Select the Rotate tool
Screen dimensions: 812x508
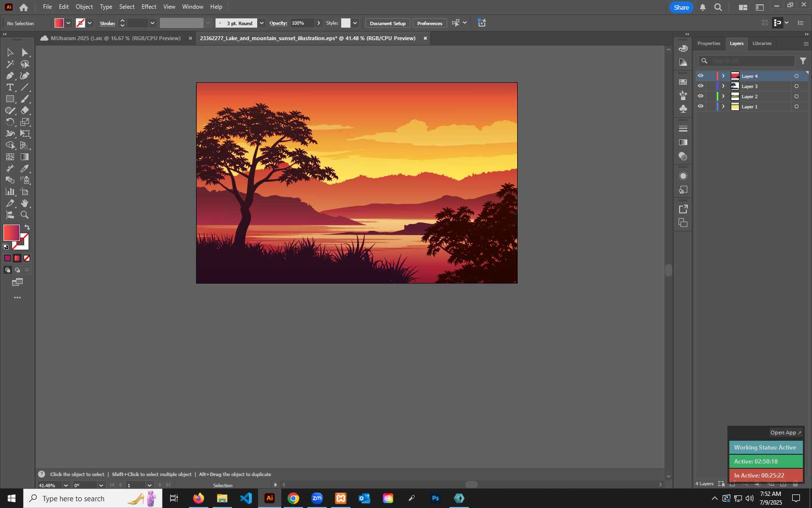point(10,122)
